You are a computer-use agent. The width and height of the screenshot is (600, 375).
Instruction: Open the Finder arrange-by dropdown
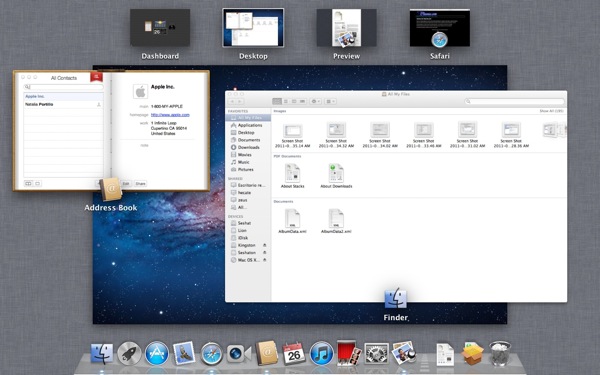(x=330, y=101)
